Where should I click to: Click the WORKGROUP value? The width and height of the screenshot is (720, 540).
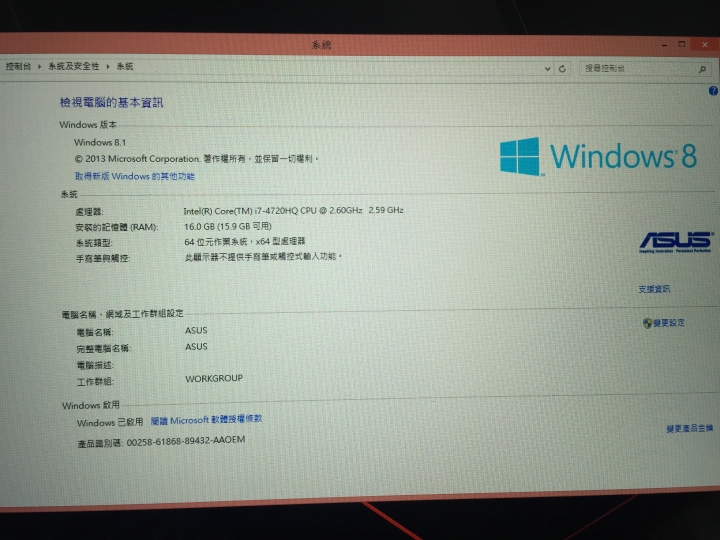pyautogui.click(x=214, y=378)
